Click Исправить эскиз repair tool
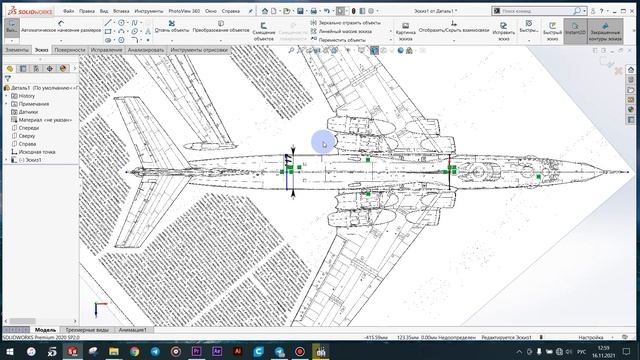The height and width of the screenshot is (360, 640). pos(504,32)
